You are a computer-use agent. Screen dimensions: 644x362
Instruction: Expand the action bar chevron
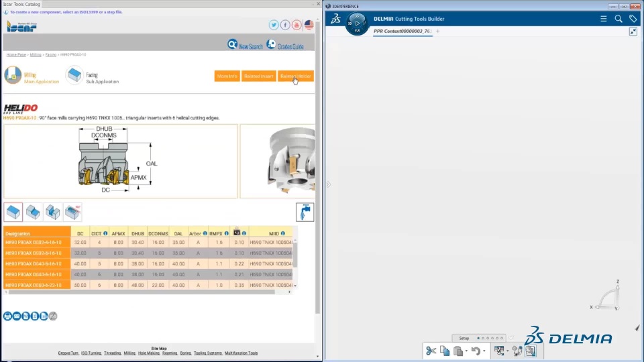[x=511, y=338]
